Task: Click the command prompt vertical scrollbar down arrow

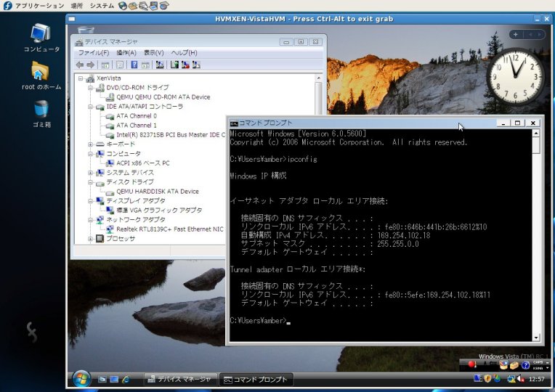Action: click(x=536, y=337)
